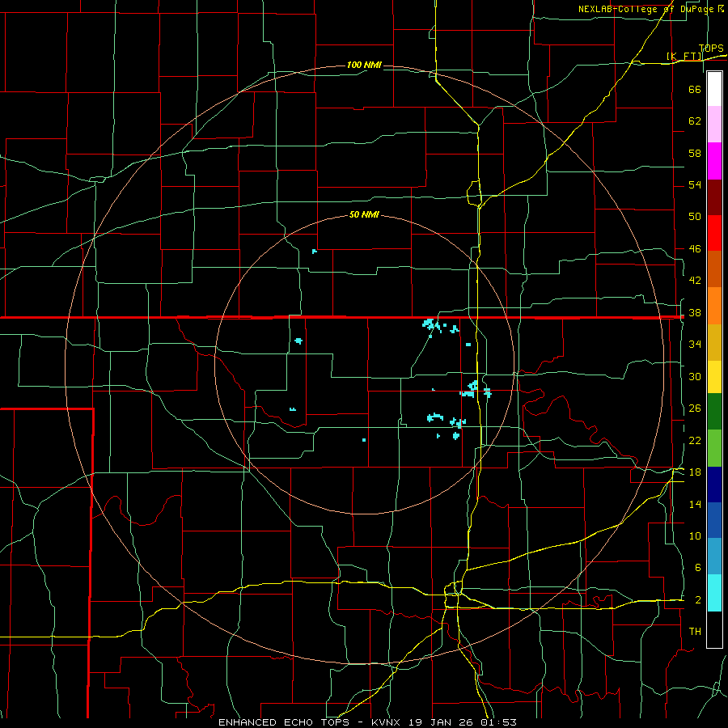Select the light green legend color block

tap(714, 448)
